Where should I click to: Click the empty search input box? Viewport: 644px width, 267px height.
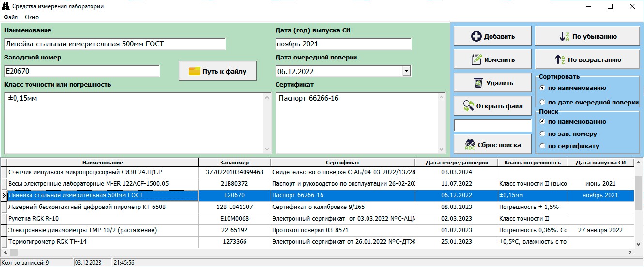click(x=492, y=125)
